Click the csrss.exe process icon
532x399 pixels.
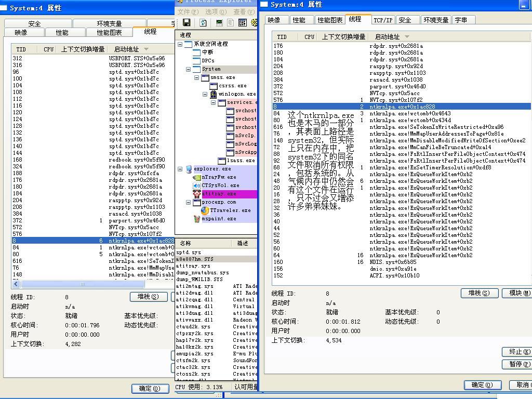coord(214,86)
